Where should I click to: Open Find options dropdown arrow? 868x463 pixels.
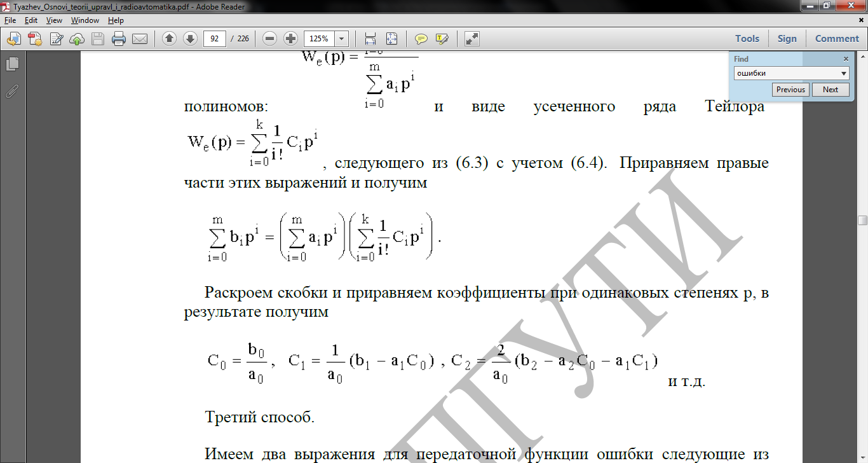[844, 74]
